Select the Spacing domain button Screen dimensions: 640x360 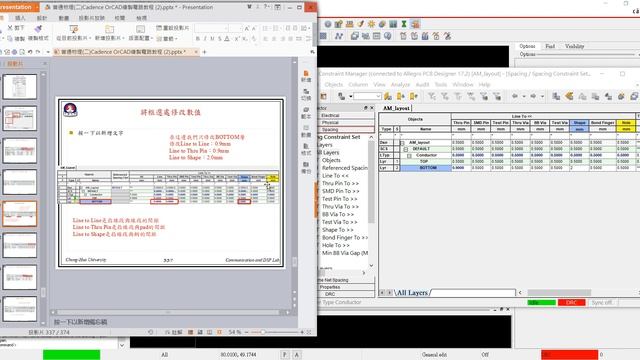(346, 129)
